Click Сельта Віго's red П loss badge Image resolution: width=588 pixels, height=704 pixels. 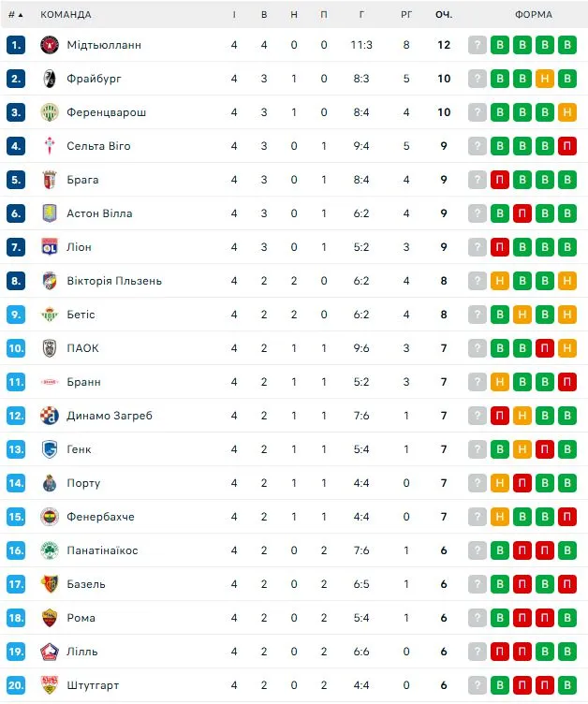[566, 146]
